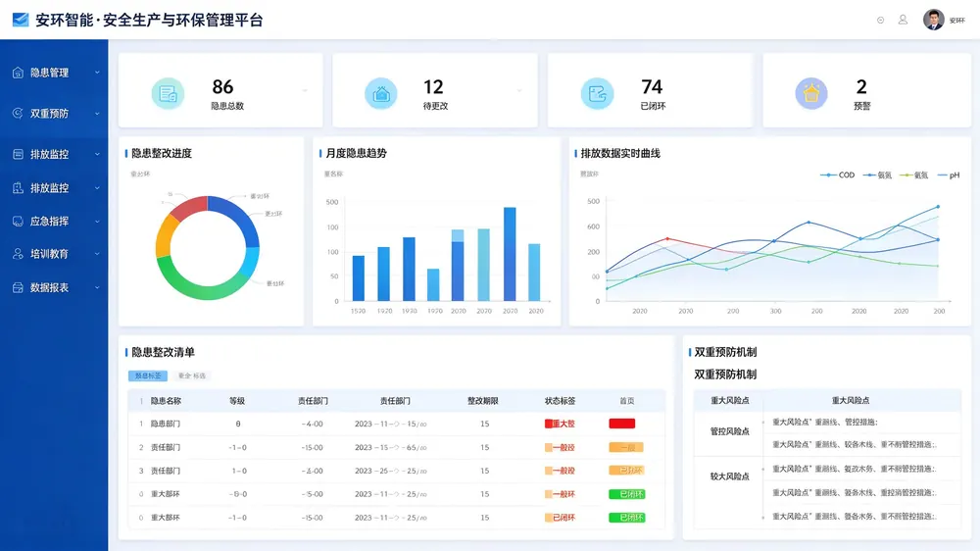The image size is (980, 551).
Task: Click the 待更改 card icon
Action: (x=380, y=93)
